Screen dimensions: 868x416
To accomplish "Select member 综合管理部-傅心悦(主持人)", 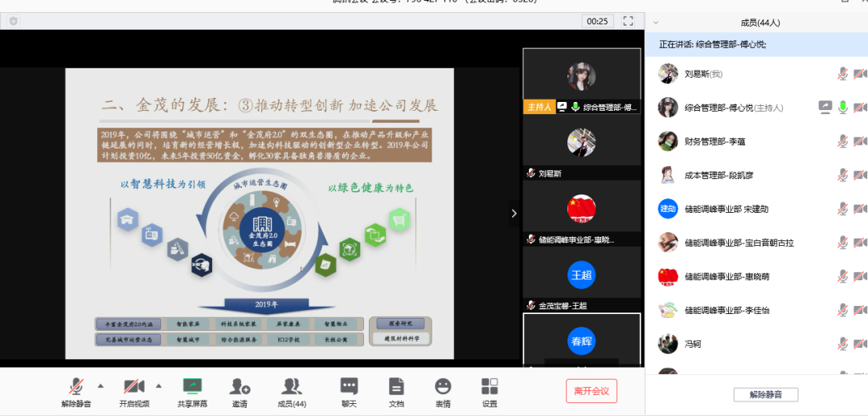I will click(734, 108).
